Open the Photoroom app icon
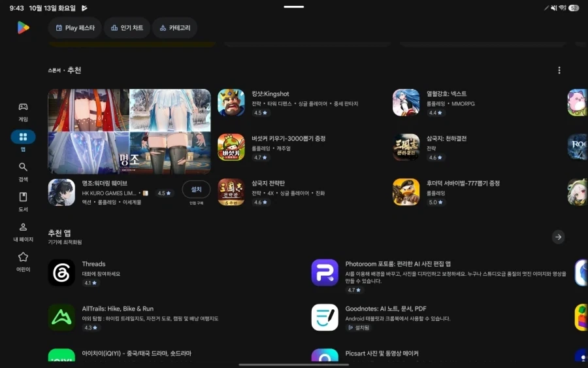588x368 pixels. pos(325,273)
